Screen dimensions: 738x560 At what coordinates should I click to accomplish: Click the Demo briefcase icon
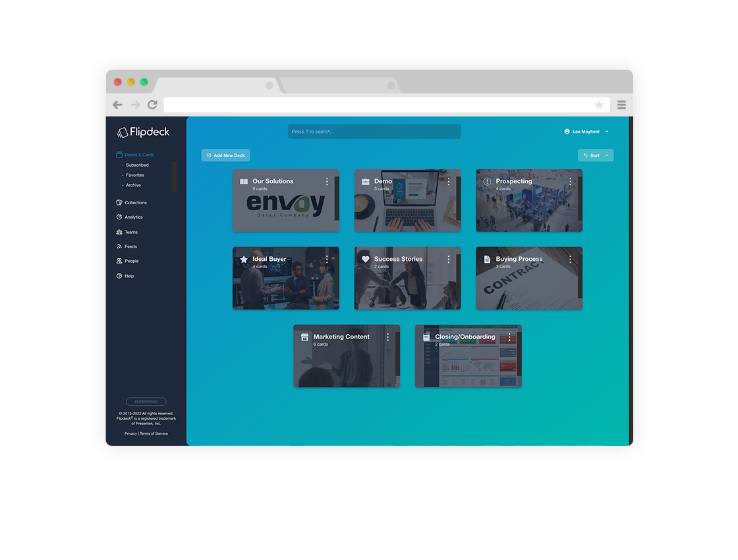click(x=365, y=182)
